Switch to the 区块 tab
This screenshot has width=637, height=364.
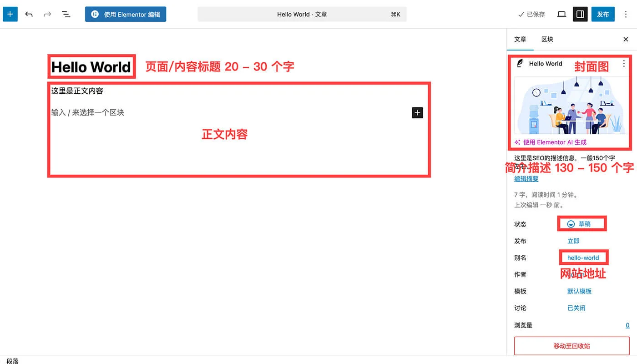pyautogui.click(x=547, y=39)
